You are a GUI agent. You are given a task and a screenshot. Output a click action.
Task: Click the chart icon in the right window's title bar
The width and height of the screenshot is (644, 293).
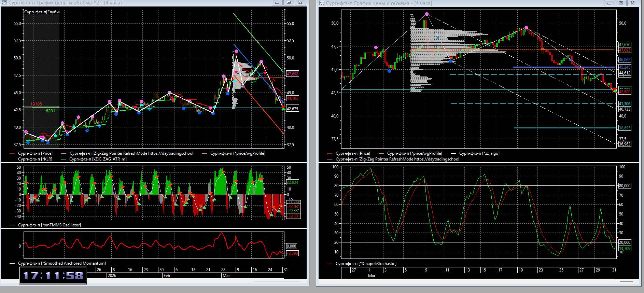tap(322, 3)
